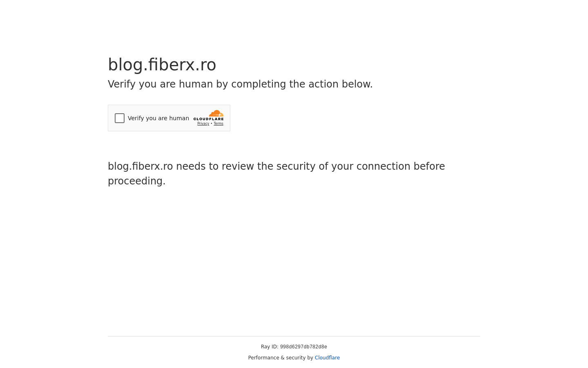Follow the blue Cloudflare footer link
The width and height of the screenshot is (588, 368).
coord(327,358)
